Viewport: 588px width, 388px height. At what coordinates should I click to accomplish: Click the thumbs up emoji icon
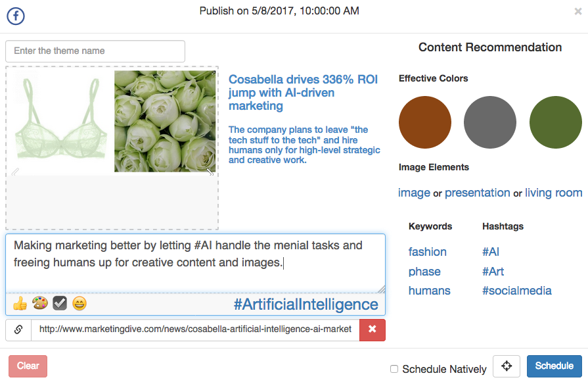pyautogui.click(x=20, y=303)
